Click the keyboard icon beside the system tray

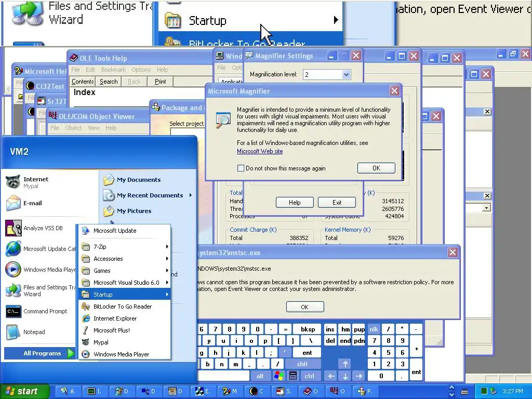point(465,392)
